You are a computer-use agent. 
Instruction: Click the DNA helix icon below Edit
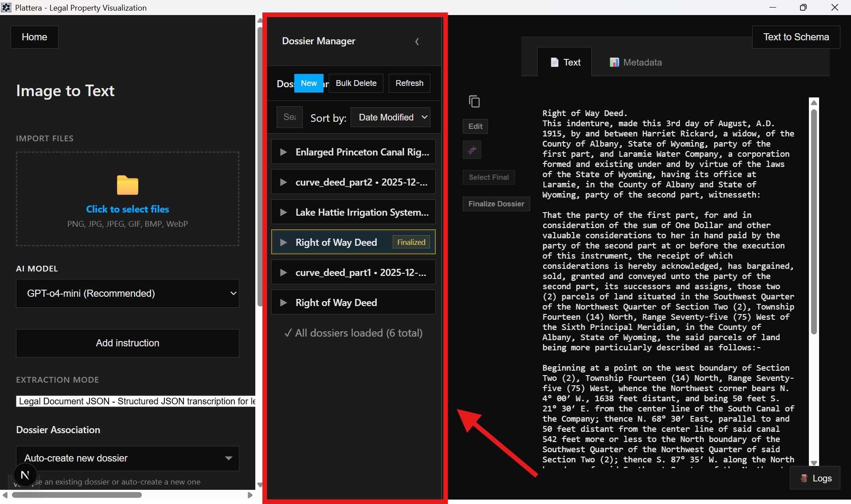pos(472,150)
